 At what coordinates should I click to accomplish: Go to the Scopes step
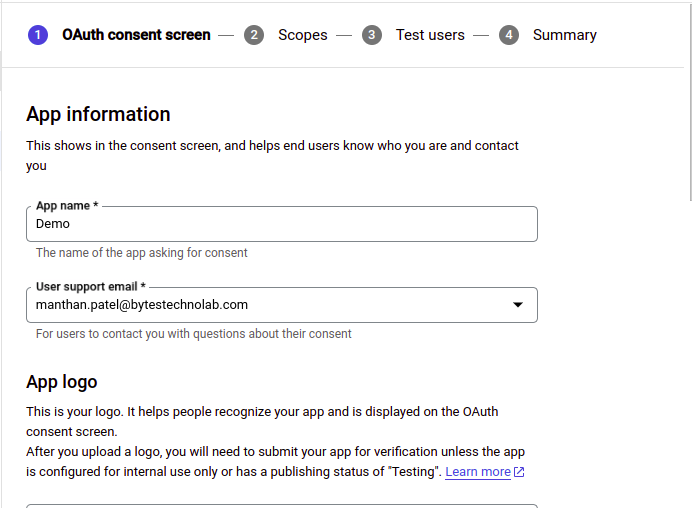303,35
